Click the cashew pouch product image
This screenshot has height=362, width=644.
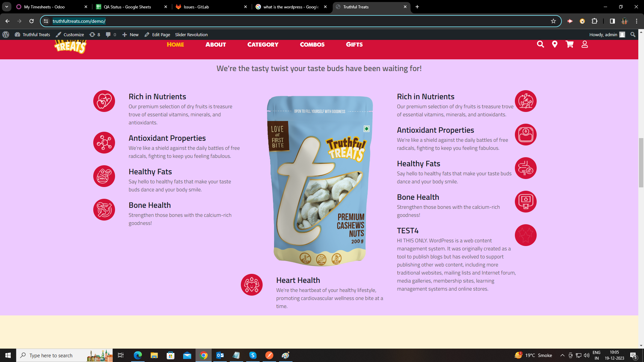[320, 181]
